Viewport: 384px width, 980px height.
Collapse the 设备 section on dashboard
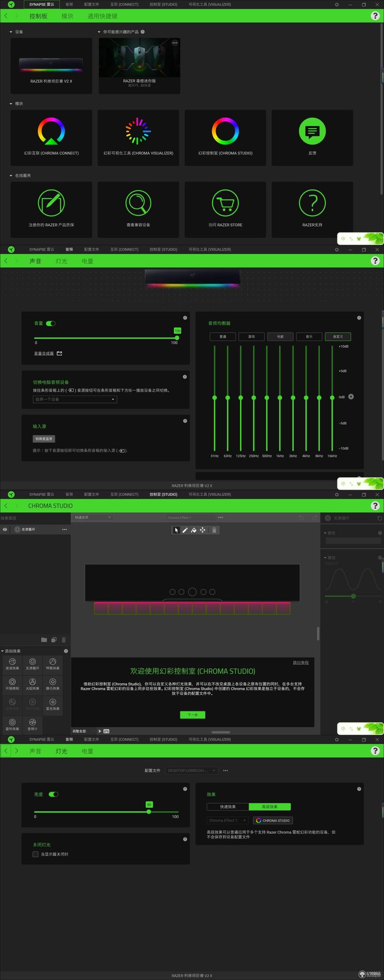(11, 32)
